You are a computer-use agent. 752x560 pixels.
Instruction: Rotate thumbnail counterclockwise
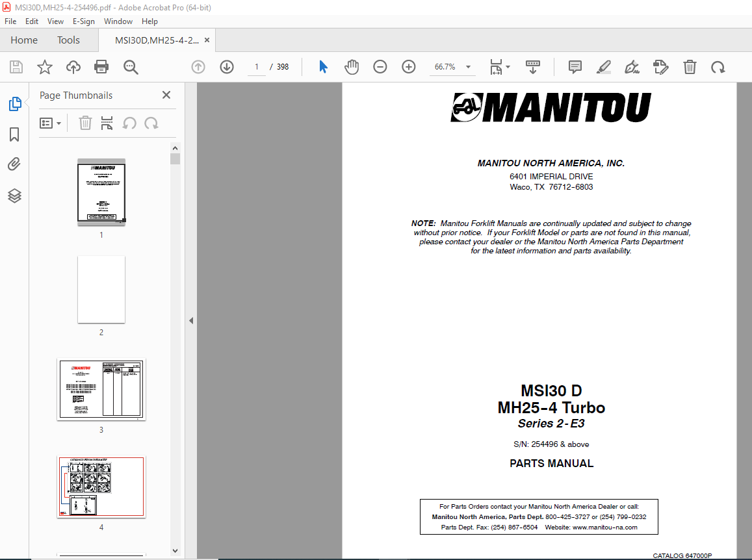click(129, 123)
